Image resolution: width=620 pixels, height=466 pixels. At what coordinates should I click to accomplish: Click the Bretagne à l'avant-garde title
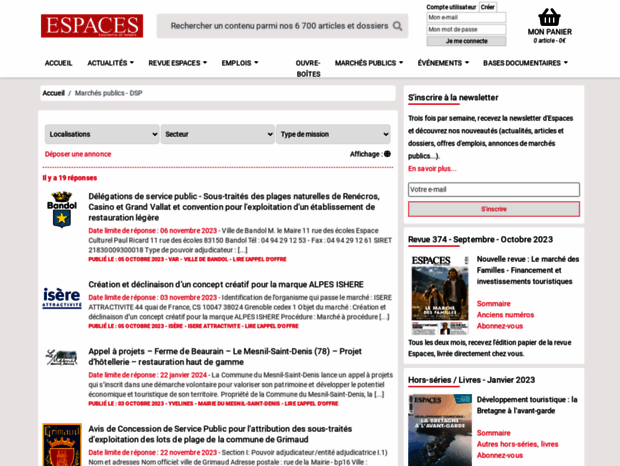click(x=527, y=405)
